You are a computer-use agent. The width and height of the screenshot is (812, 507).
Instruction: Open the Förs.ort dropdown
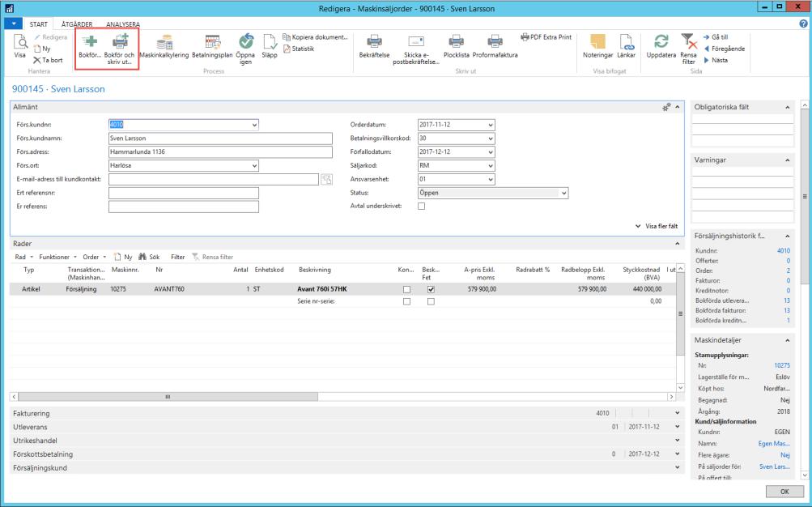(254, 166)
